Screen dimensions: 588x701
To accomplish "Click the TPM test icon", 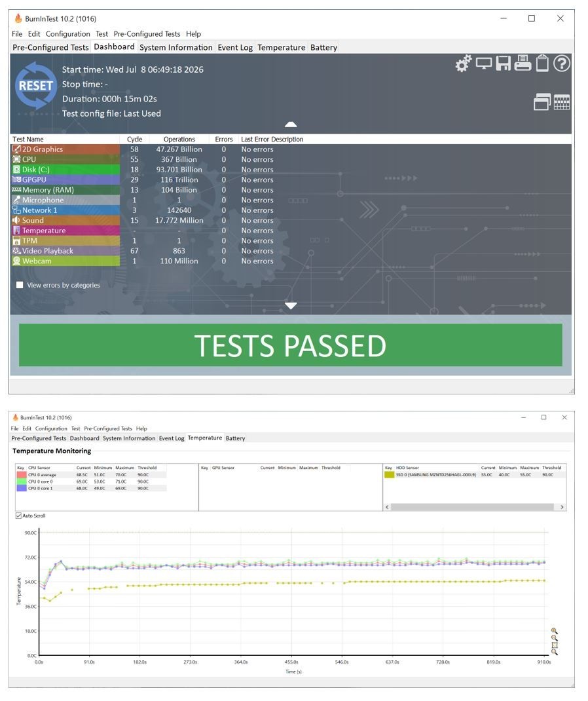I will point(16,241).
